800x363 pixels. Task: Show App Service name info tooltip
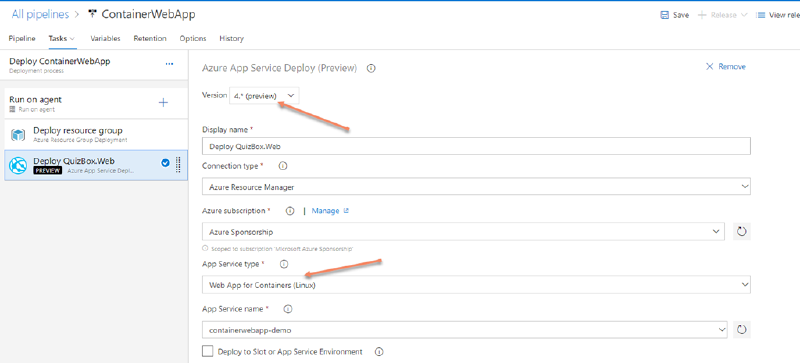tap(287, 309)
